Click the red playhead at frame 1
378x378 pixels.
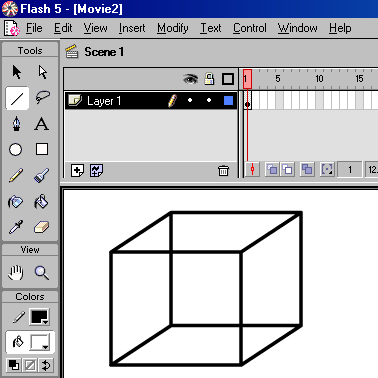point(247,79)
